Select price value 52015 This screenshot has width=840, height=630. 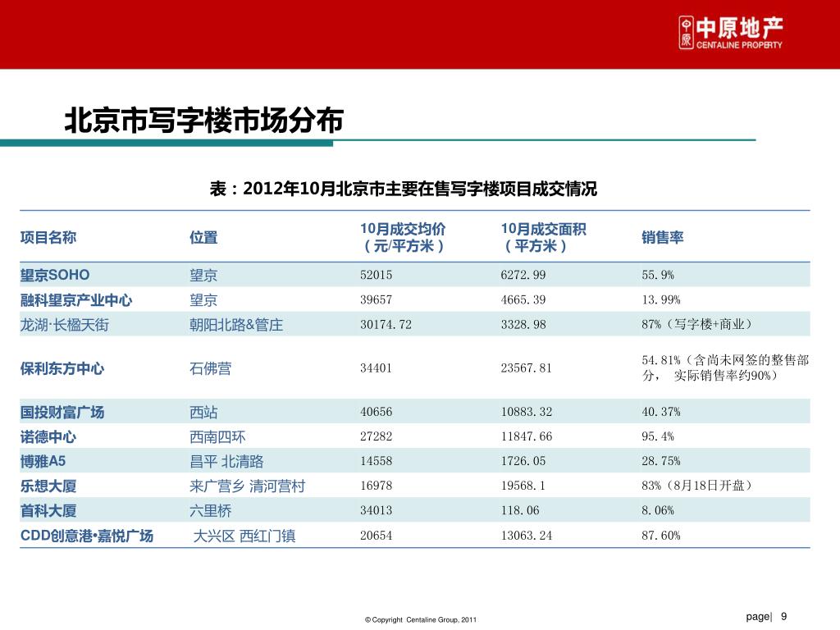click(376, 275)
